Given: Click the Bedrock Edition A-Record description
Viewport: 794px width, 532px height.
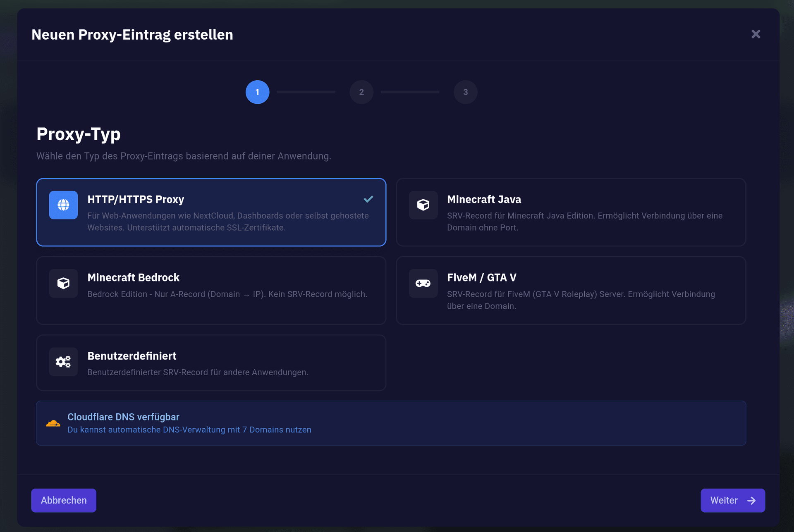Looking at the screenshot, I should [227, 294].
